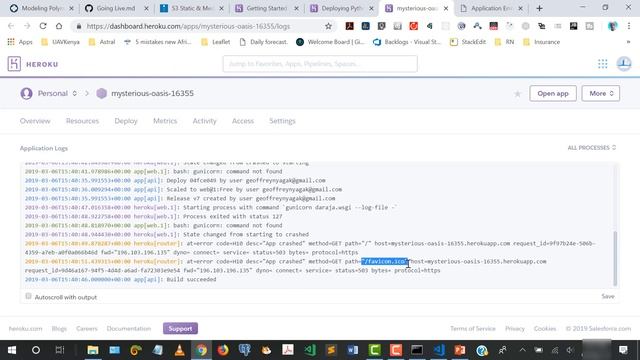Open File Explorer from the taskbar
Screen dimensions: 640x360
pyautogui.click(x=93, y=350)
